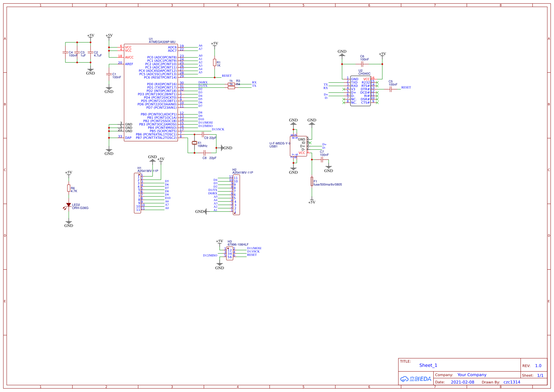Click the +5V symbol below fuse F1
554x392 pixels.
point(312,202)
